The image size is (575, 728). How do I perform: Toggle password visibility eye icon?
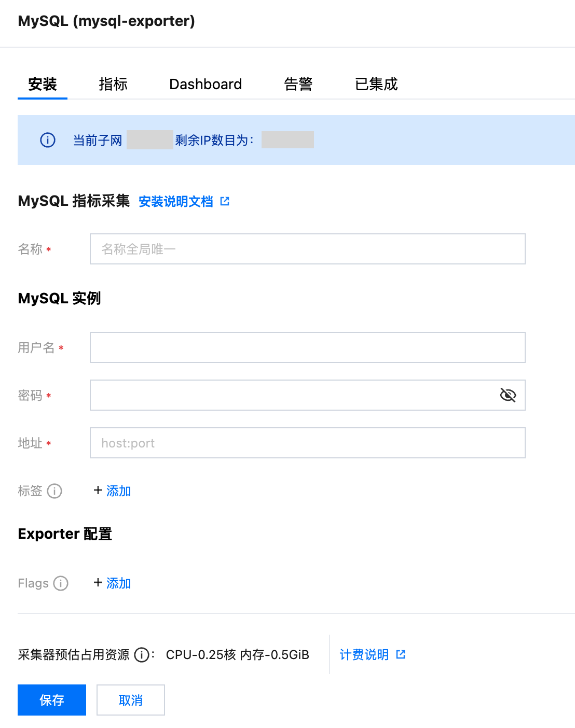pos(508,395)
